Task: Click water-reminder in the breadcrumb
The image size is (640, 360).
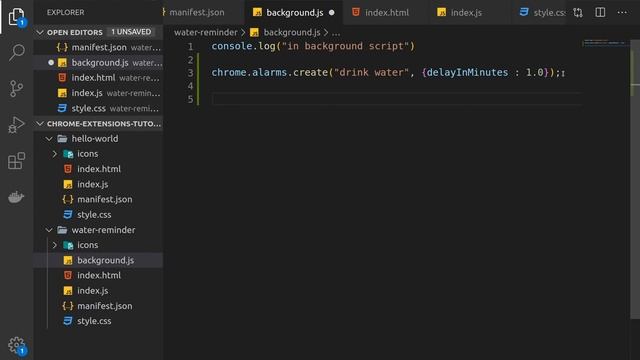Action: (206, 32)
